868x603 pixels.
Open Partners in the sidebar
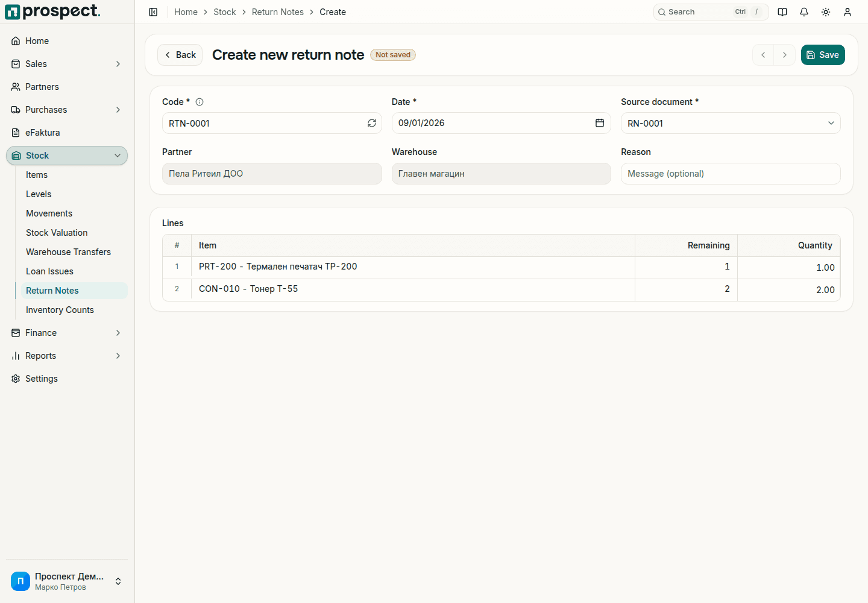click(x=67, y=87)
